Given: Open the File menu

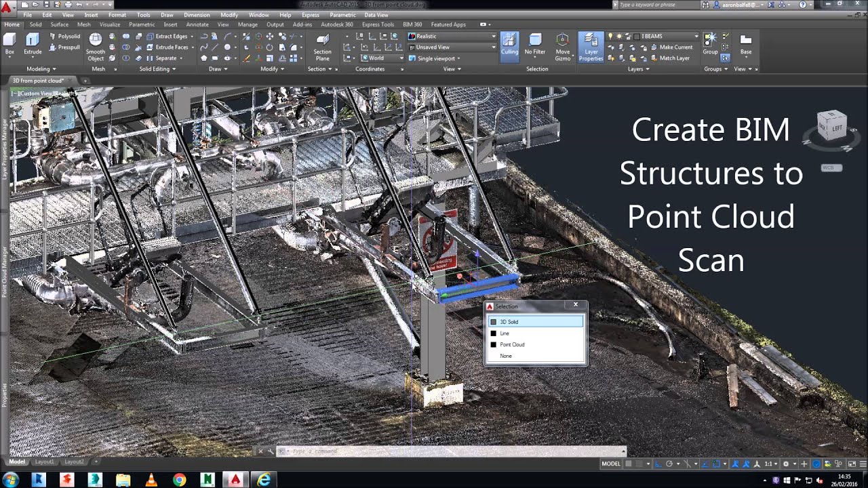Looking at the screenshot, I should 27,15.
